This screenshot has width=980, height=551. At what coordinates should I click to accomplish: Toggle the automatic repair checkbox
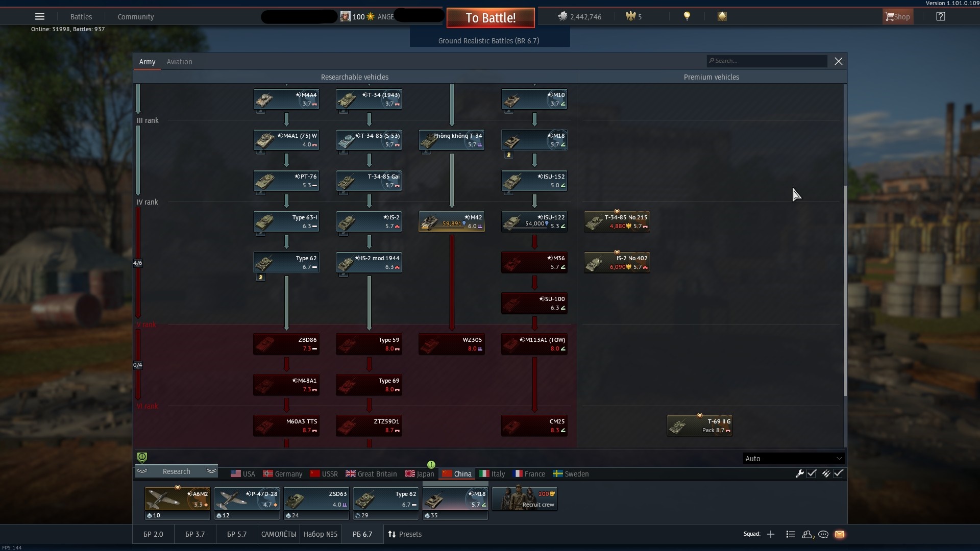(x=812, y=473)
